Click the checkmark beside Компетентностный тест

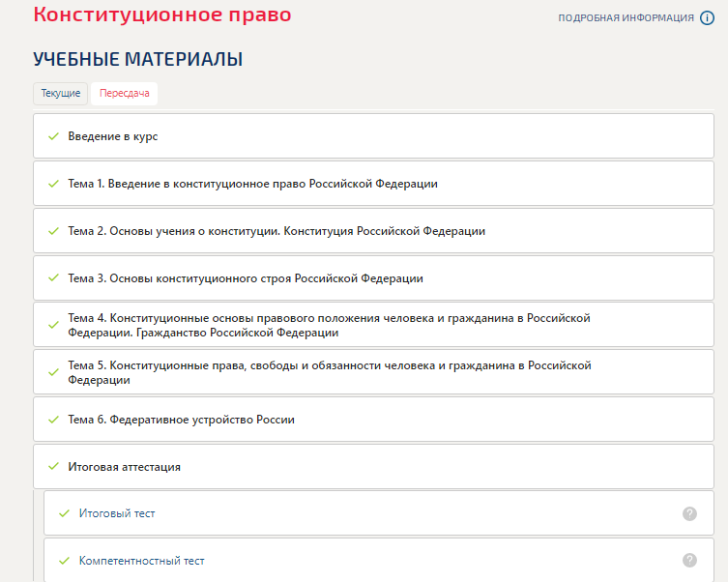[64, 561]
